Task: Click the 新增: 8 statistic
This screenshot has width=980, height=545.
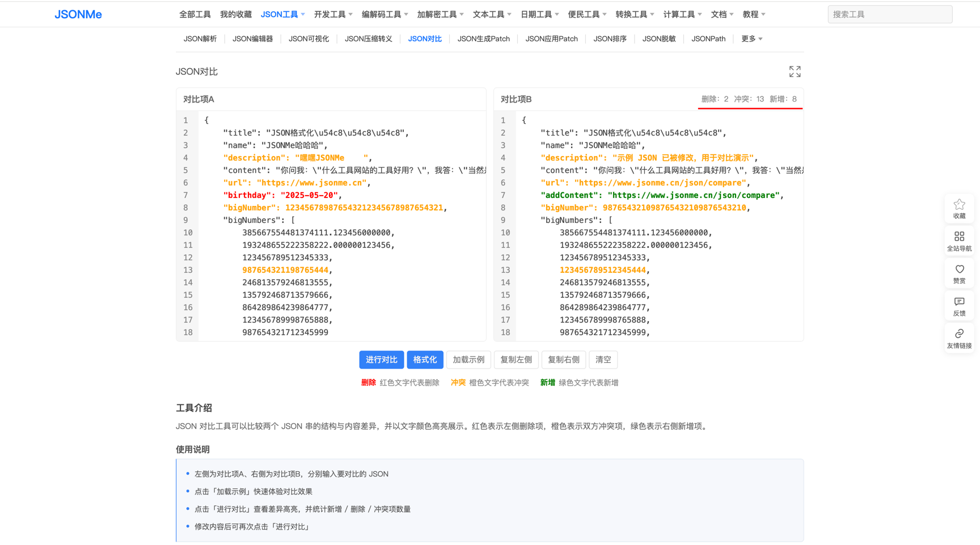Action: (783, 99)
